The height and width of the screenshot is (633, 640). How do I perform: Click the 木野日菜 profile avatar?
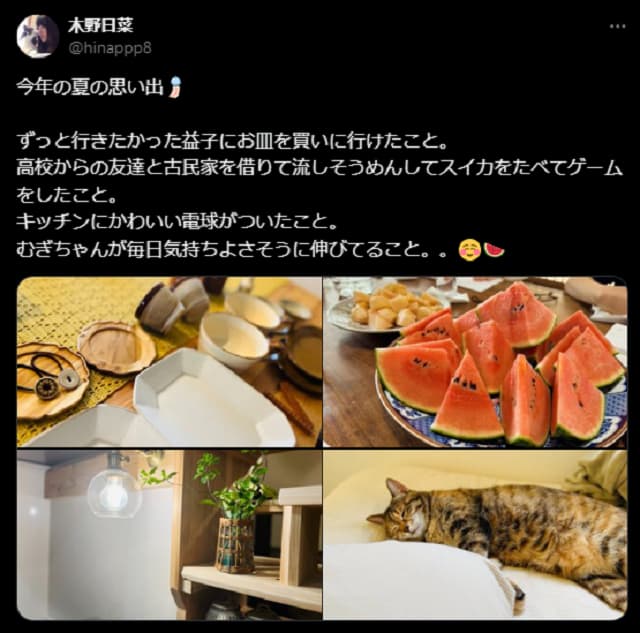pos(38,36)
